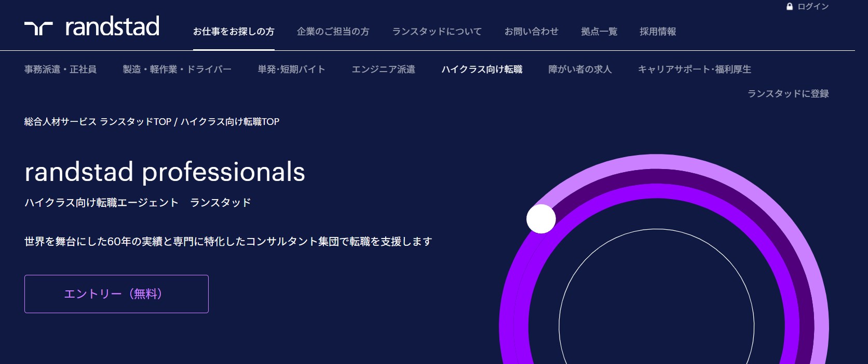Click the ランスタッドに登録 link
Image resolution: width=868 pixels, height=364 pixels.
coord(788,94)
